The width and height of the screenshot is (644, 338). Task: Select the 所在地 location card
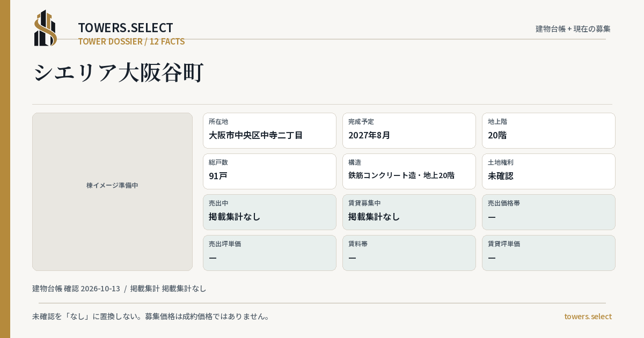click(x=269, y=130)
